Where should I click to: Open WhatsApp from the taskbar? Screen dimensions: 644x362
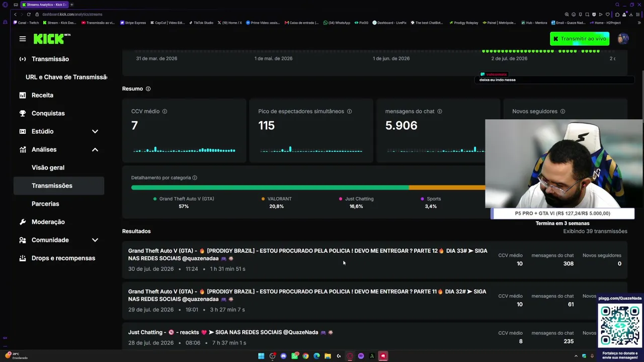point(294,356)
